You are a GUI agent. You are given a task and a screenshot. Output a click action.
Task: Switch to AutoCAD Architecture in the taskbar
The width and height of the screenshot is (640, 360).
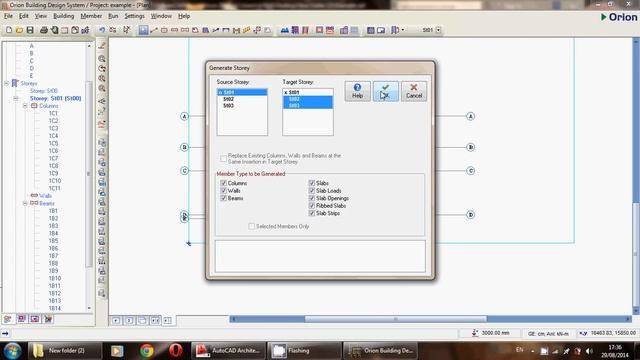point(228,351)
